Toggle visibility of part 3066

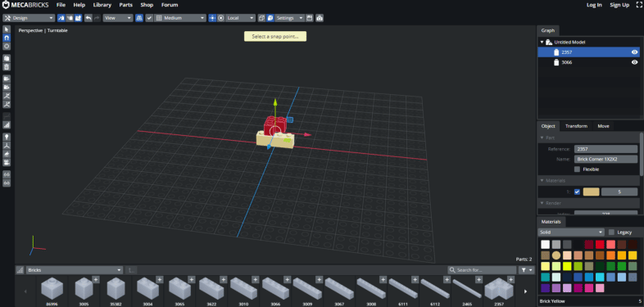point(634,62)
